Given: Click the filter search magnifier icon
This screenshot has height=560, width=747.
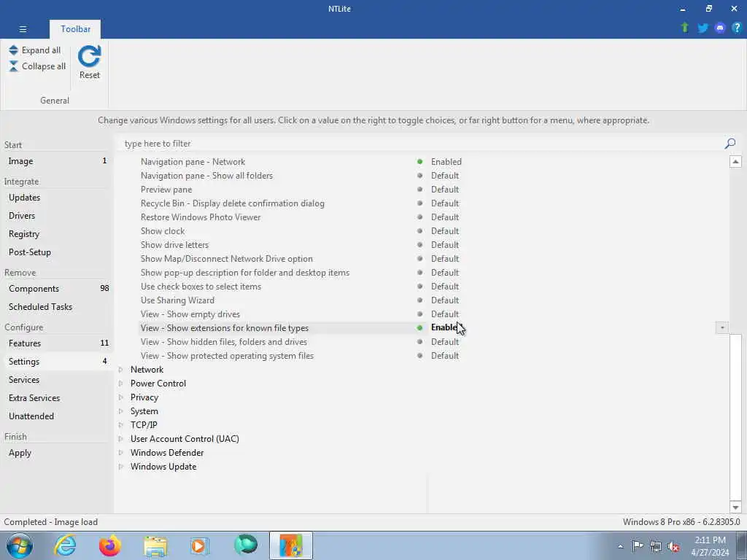Looking at the screenshot, I should [x=729, y=144].
